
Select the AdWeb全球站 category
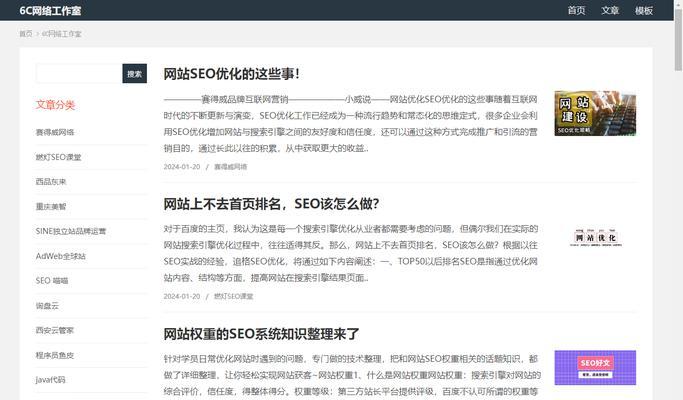(x=61, y=256)
